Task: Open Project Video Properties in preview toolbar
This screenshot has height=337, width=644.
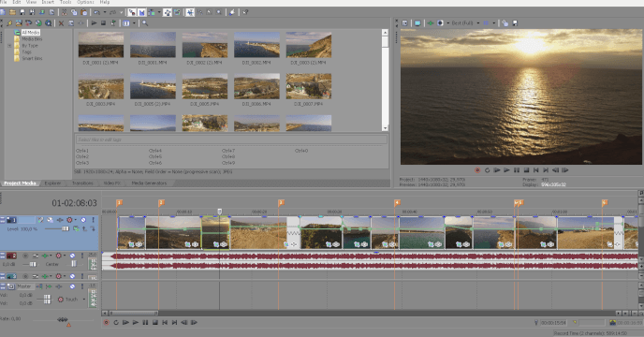Action: pyautogui.click(x=405, y=23)
